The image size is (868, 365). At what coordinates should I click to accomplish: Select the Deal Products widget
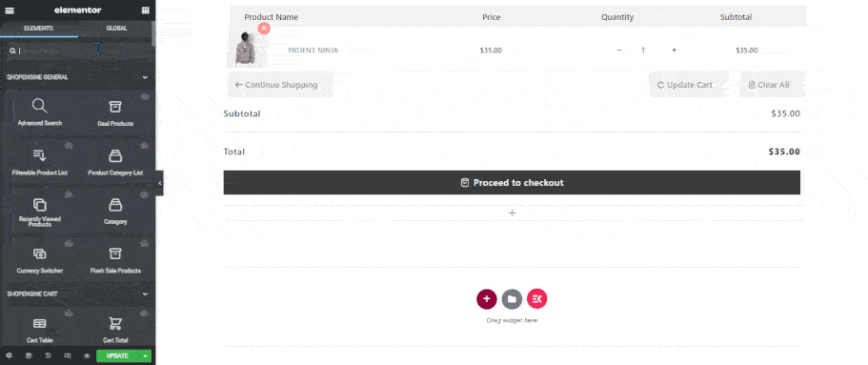pyautogui.click(x=115, y=112)
